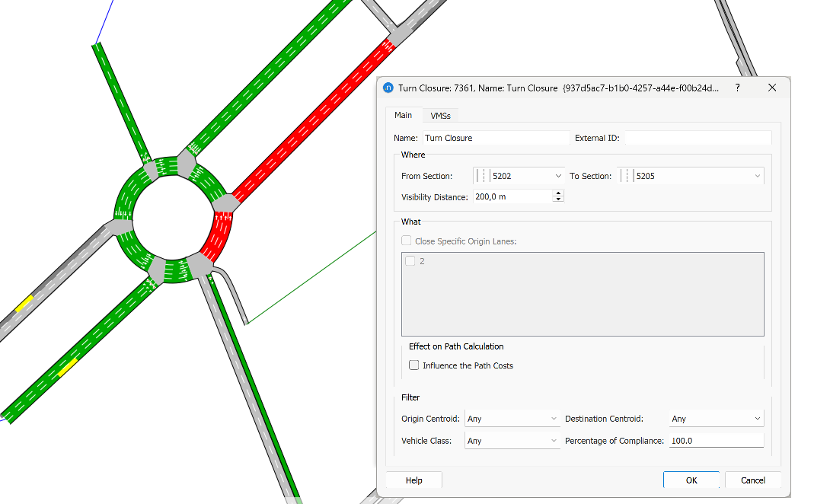The height and width of the screenshot is (504, 830).
Task: Open the To Section dropdown
Action: tap(758, 175)
